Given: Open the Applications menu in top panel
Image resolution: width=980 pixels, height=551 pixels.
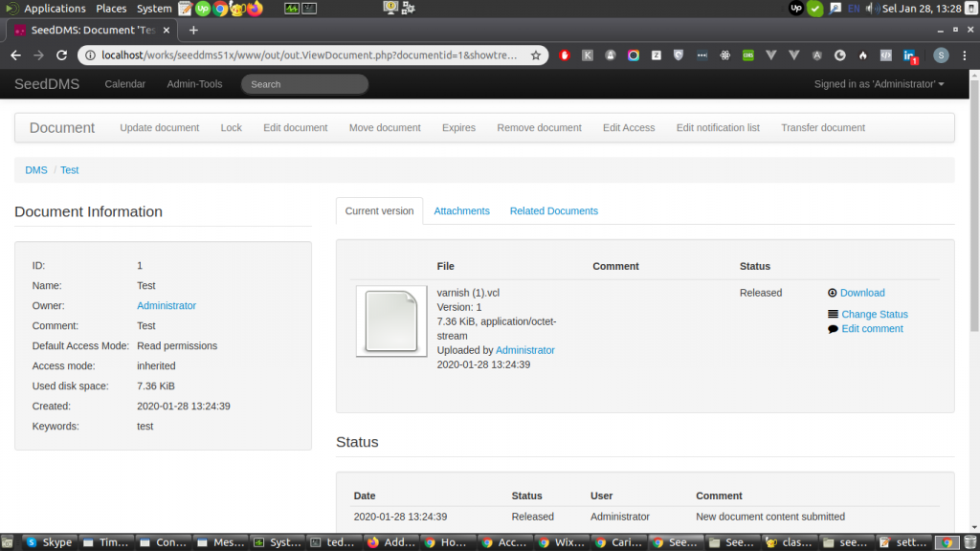Looking at the screenshot, I should [x=46, y=9].
